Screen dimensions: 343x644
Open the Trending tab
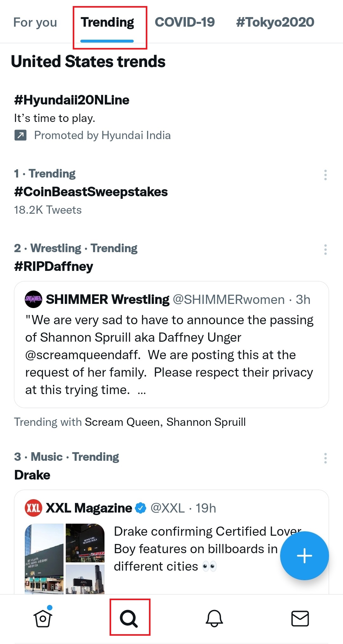107,23
